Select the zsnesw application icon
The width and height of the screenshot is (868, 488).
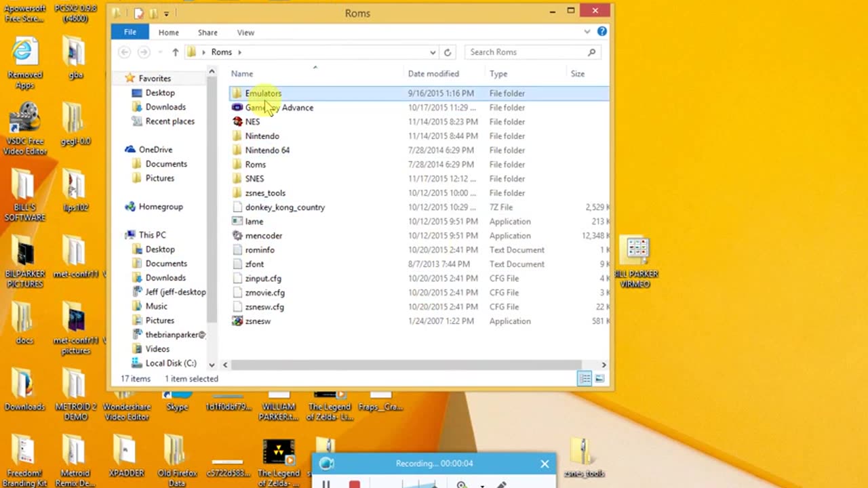tap(237, 321)
